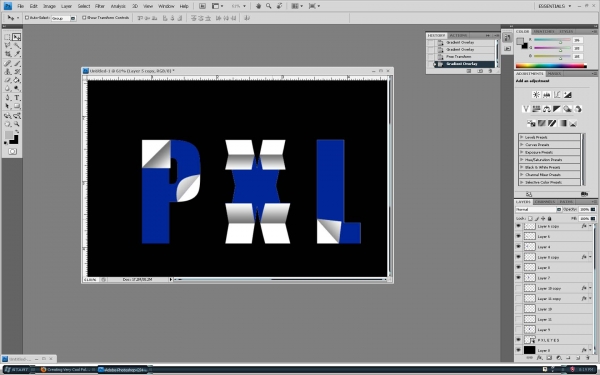Click the color spectrum ramp
This screenshot has width=600, height=375.
click(551, 66)
